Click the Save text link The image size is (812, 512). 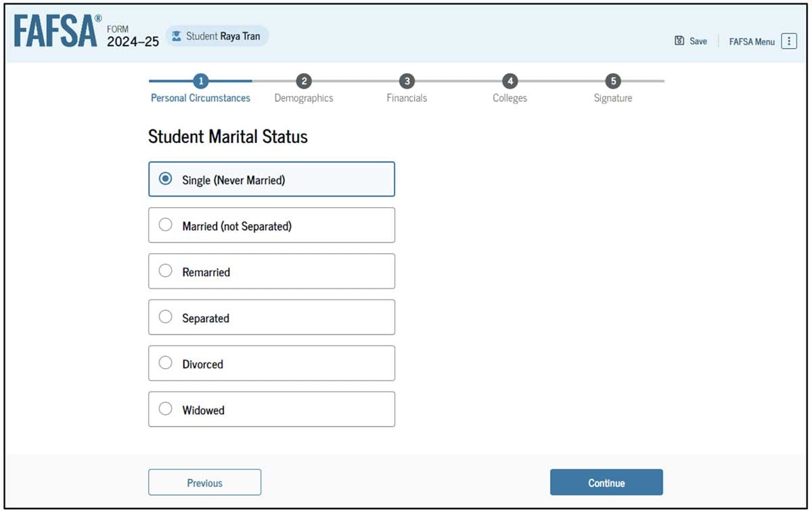pyautogui.click(x=698, y=41)
